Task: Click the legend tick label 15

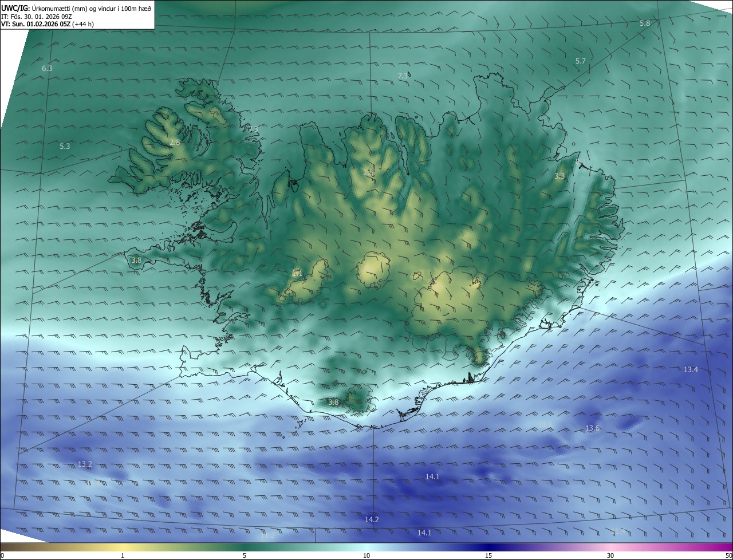Action: click(488, 555)
